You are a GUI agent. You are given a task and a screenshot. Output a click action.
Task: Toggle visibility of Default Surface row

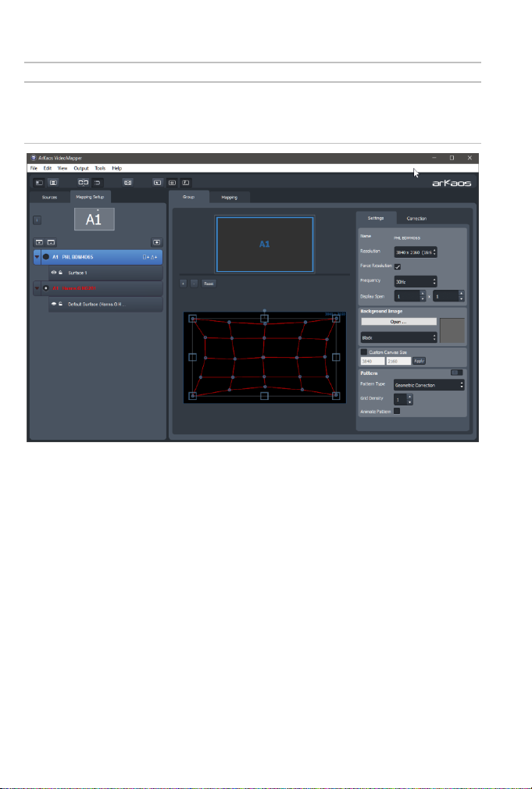[53, 304]
